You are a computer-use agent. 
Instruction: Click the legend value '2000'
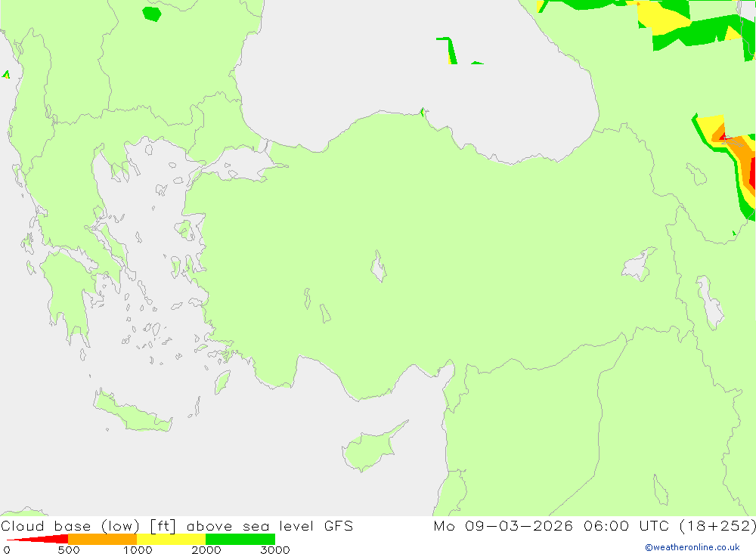206,549
